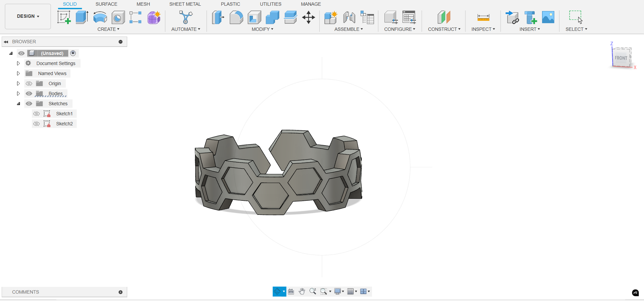Image resolution: width=644 pixels, height=301 pixels.
Task: Switch to the SHEET METAL tab
Action: coord(185,4)
